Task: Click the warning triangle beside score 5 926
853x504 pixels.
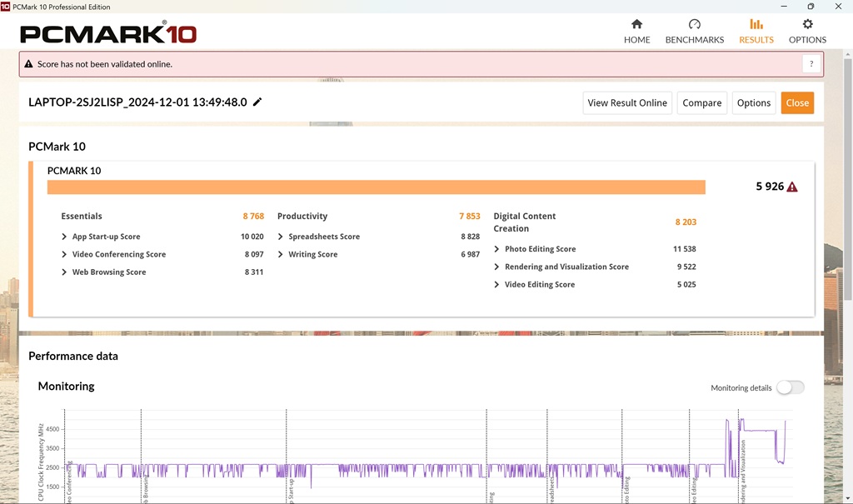Action: click(x=792, y=187)
